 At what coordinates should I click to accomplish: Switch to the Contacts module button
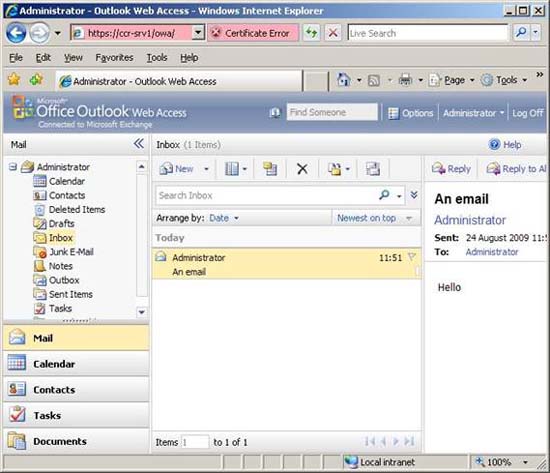click(x=76, y=389)
